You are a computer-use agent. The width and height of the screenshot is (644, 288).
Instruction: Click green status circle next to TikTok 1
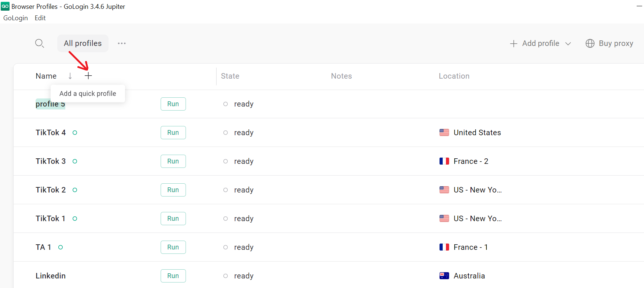point(75,219)
